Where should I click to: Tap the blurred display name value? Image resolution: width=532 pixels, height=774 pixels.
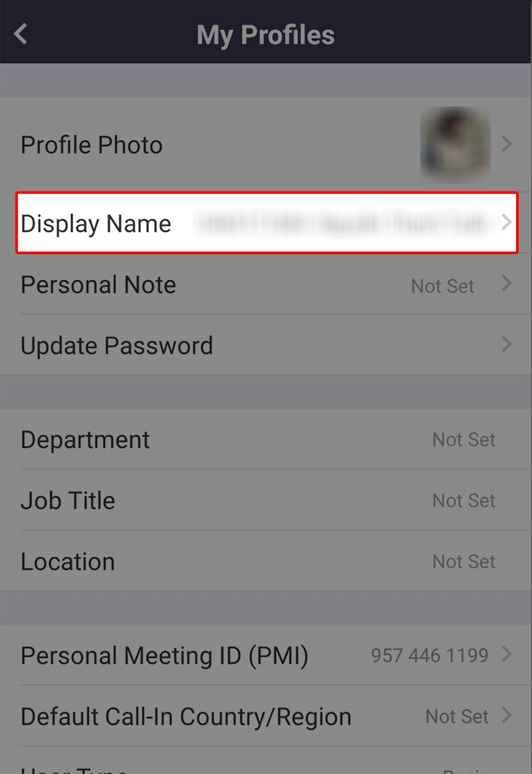(343, 223)
